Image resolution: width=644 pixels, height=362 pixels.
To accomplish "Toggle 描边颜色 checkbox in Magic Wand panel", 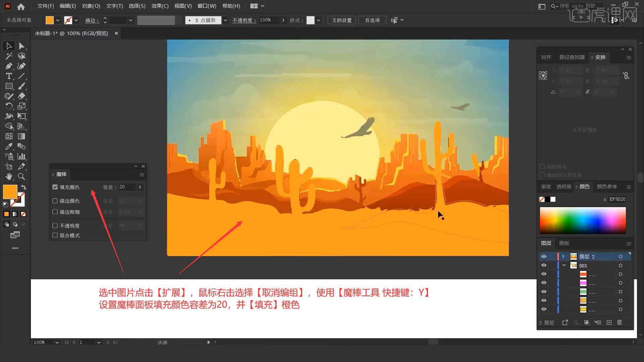I will [55, 201].
